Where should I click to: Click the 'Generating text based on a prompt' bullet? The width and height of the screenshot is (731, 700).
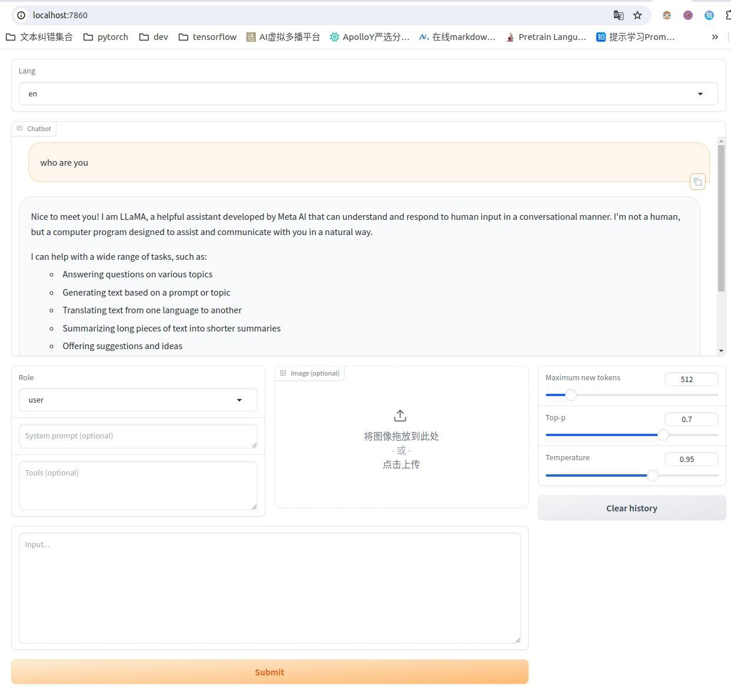146,293
